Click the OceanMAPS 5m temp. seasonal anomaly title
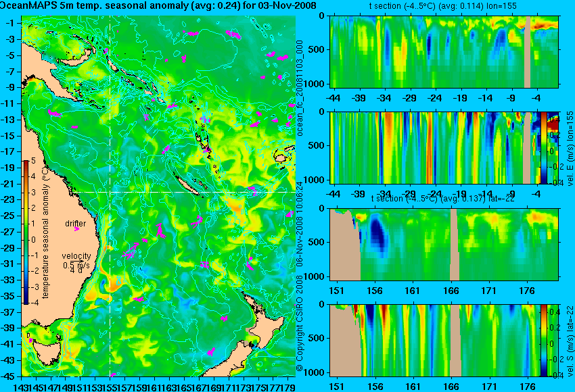Viewport: 575px width, 392px height. tap(158, 5)
